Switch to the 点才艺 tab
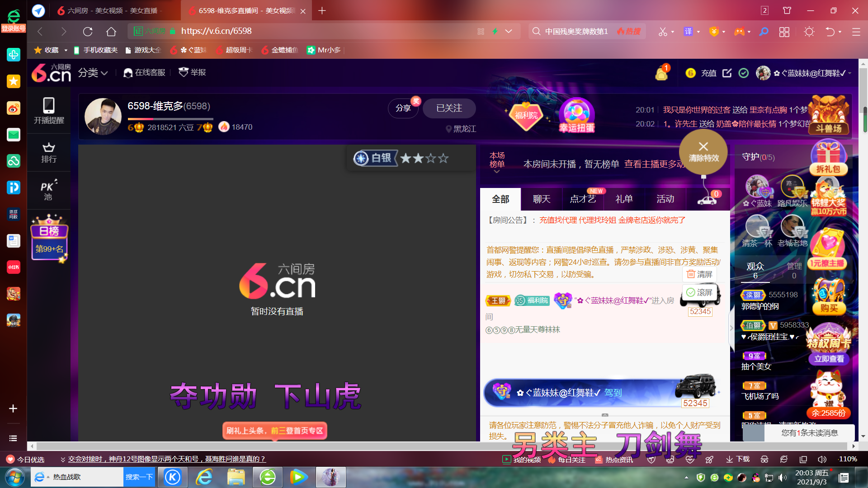 click(583, 199)
